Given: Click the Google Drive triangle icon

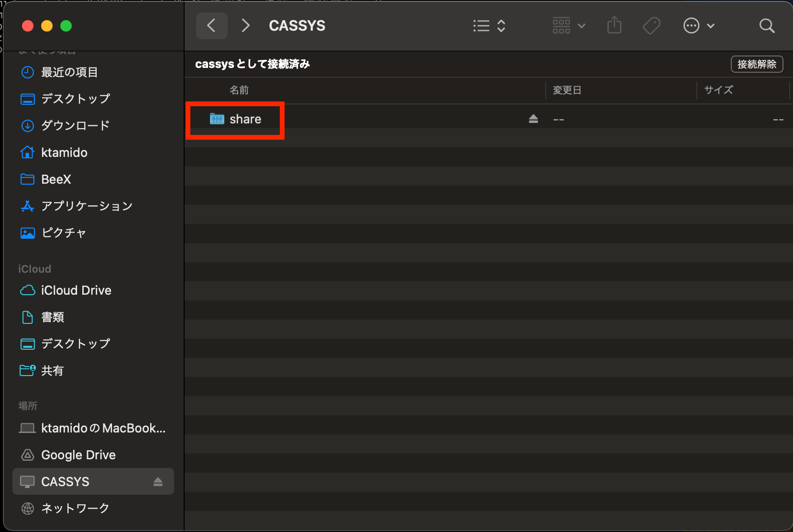Looking at the screenshot, I should pyautogui.click(x=28, y=455).
